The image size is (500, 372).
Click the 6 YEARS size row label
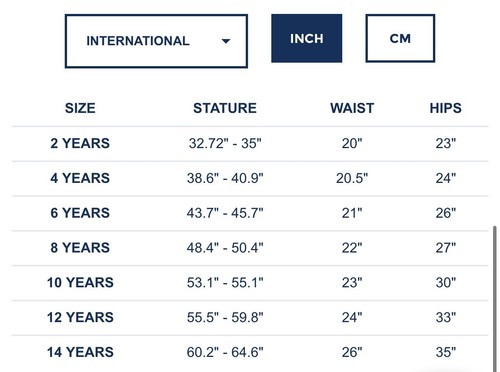[x=80, y=213]
